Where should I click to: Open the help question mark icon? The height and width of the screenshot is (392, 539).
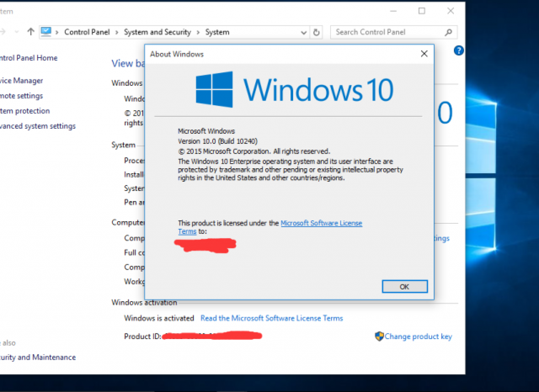[x=459, y=51]
